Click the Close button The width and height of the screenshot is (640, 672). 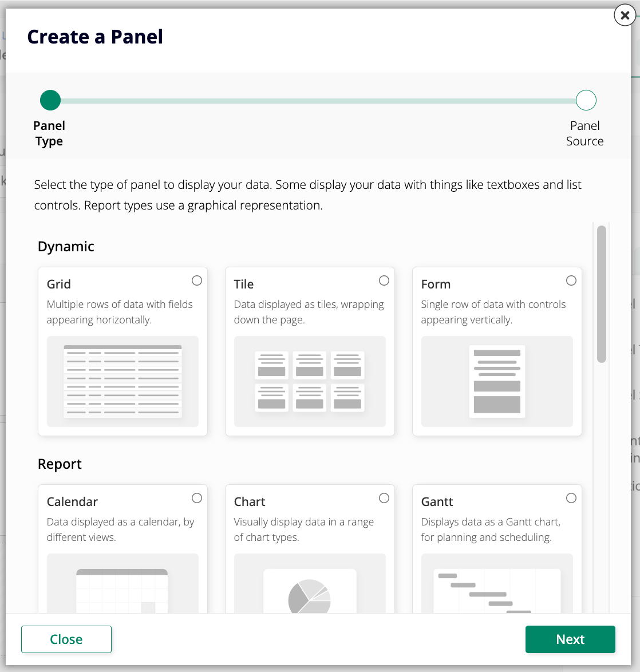66,639
